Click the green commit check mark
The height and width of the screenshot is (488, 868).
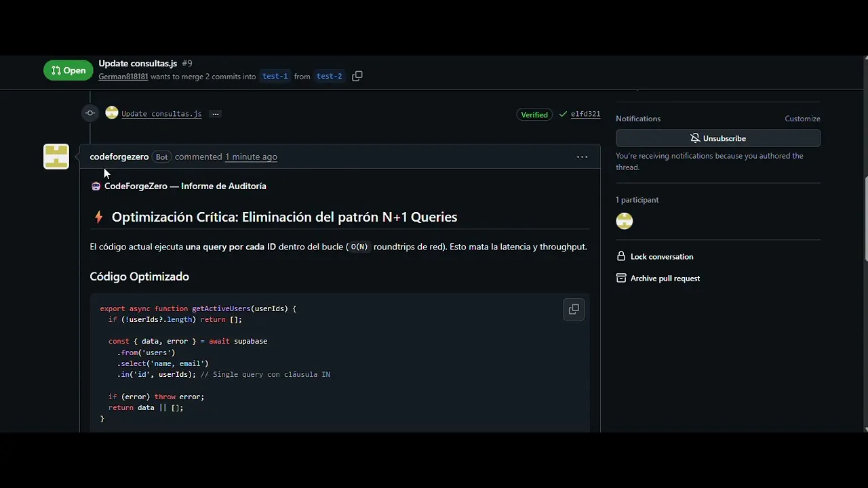click(563, 114)
